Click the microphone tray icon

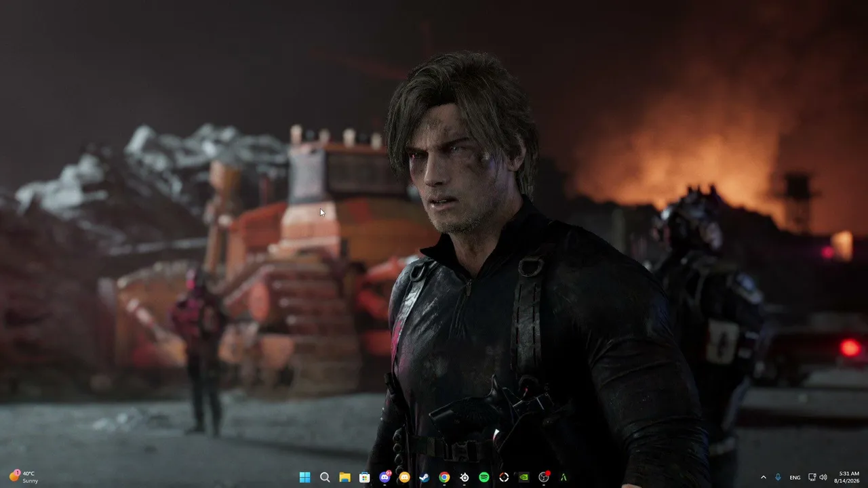[x=778, y=477]
